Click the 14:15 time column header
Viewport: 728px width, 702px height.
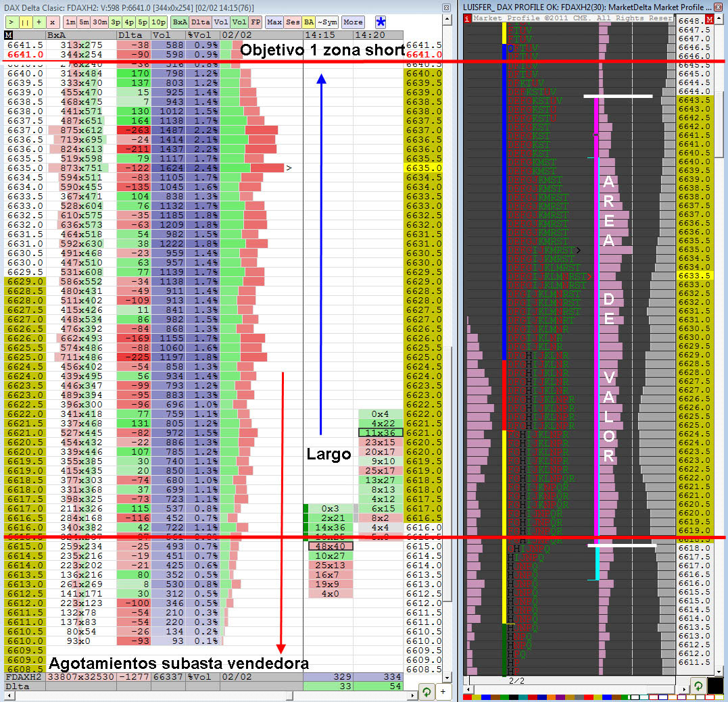tap(328, 35)
